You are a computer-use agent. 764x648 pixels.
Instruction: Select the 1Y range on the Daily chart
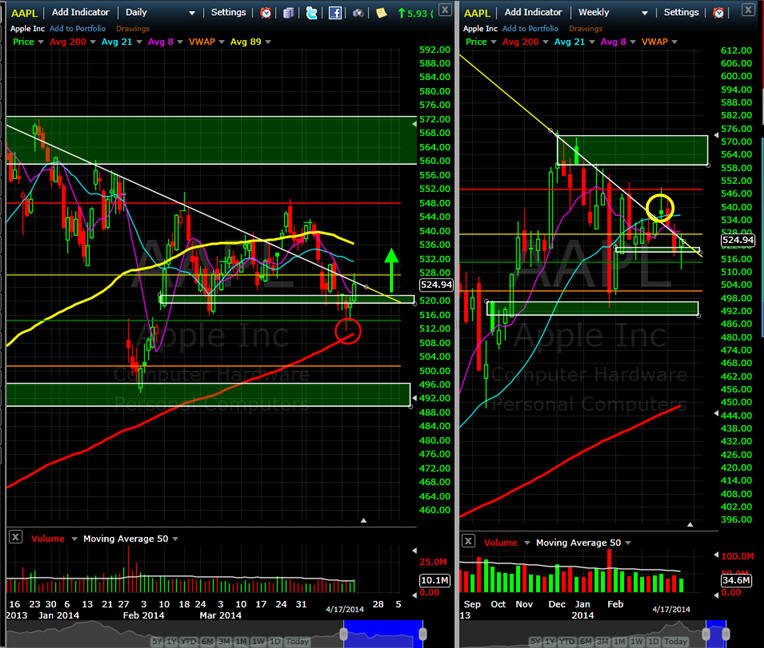(172, 641)
